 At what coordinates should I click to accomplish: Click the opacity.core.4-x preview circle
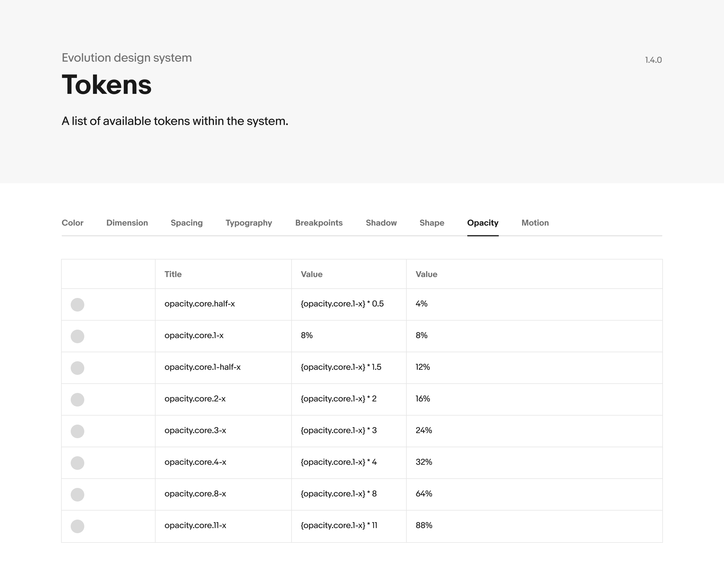(x=77, y=463)
